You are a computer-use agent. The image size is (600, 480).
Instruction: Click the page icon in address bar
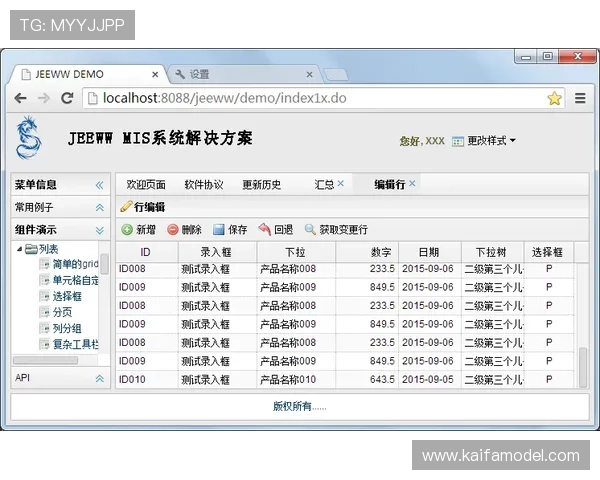point(93,98)
